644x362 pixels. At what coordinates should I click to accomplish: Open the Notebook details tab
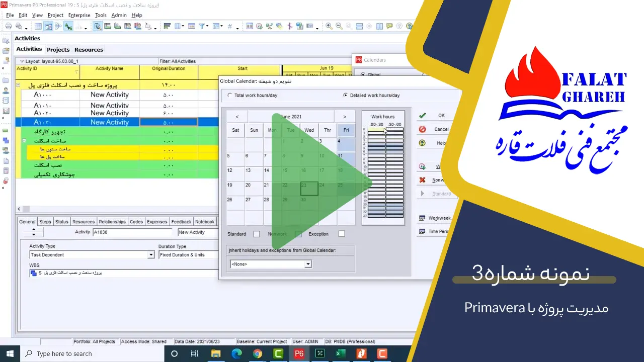coord(205,222)
